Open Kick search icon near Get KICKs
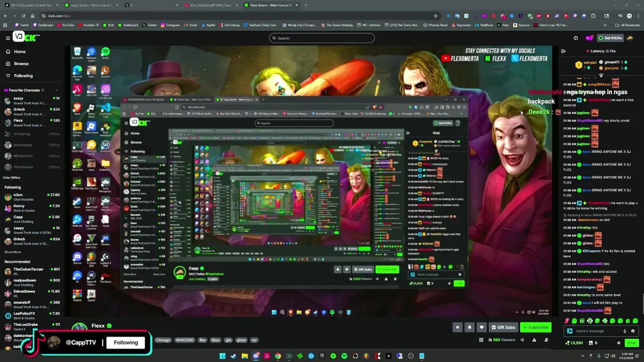 (x=576, y=38)
